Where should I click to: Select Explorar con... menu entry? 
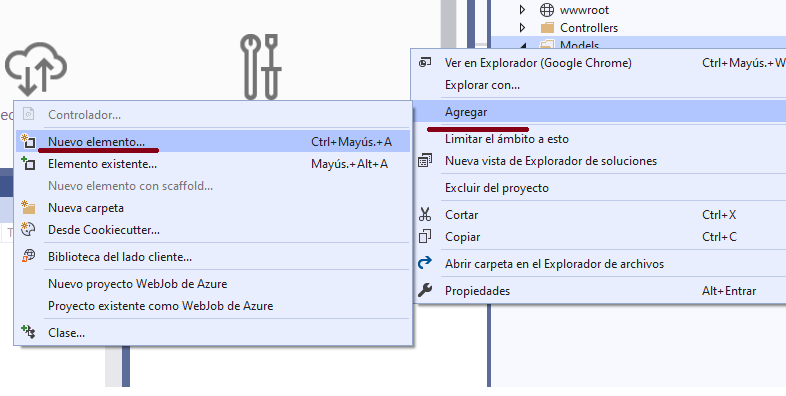click(x=600, y=85)
